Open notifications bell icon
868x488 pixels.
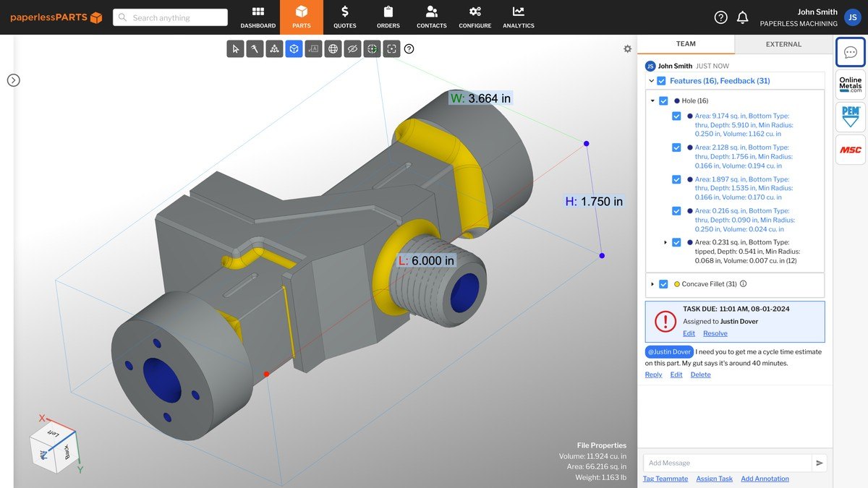tap(742, 17)
